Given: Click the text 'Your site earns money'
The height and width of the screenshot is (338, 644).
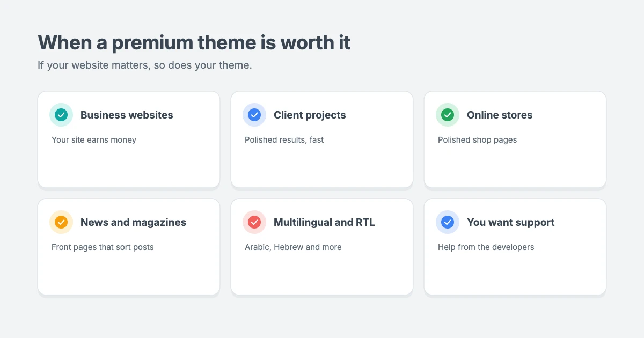Looking at the screenshot, I should pos(94,140).
